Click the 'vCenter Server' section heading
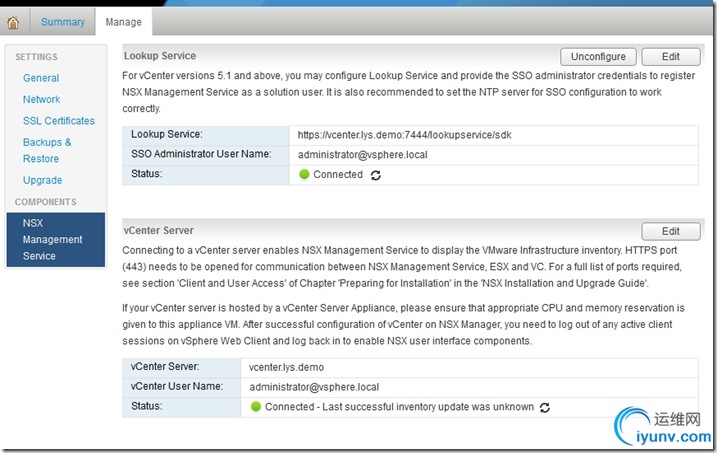 158,230
